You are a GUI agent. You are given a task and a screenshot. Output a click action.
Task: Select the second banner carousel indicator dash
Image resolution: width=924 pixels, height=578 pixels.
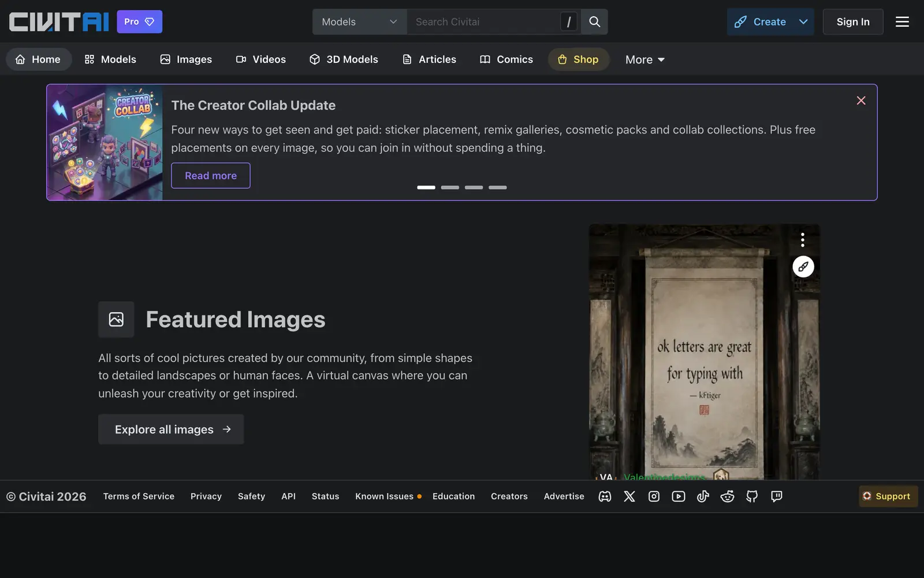[x=450, y=187]
